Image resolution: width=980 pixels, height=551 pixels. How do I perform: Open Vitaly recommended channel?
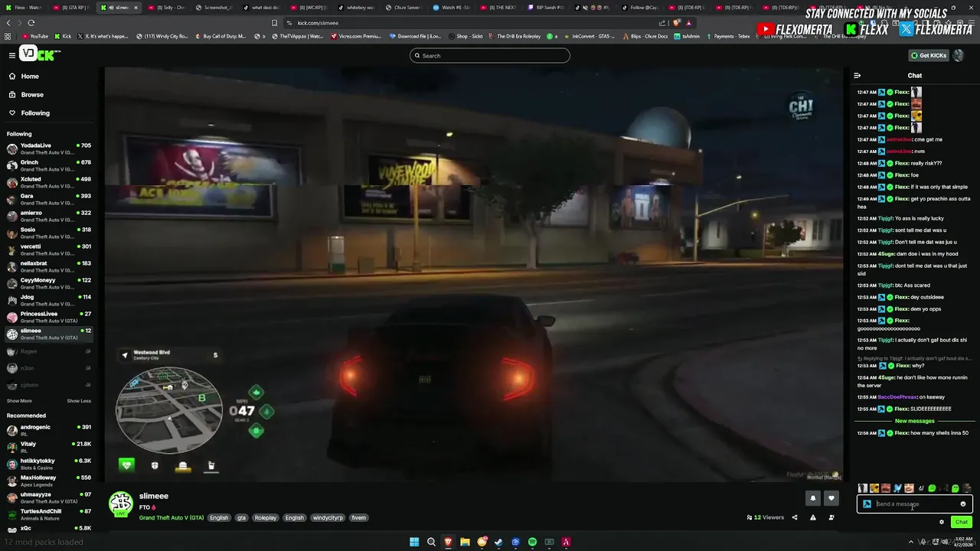[49, 446]
